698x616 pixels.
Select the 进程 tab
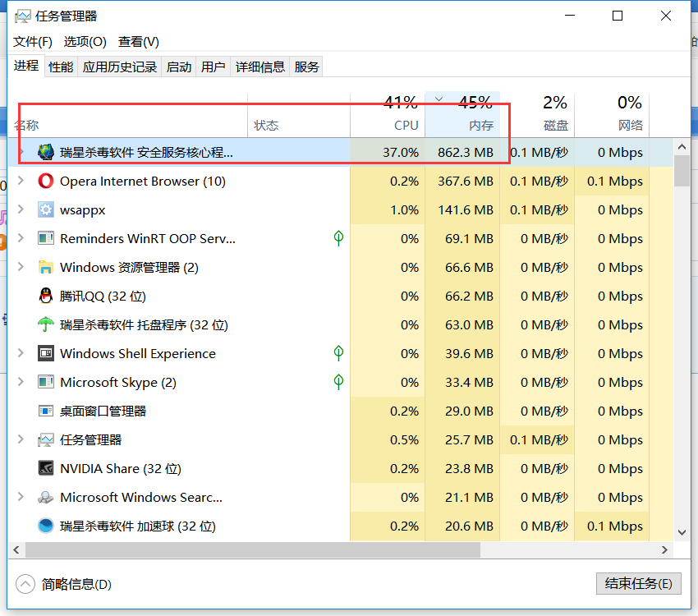(x=26, y=66)
